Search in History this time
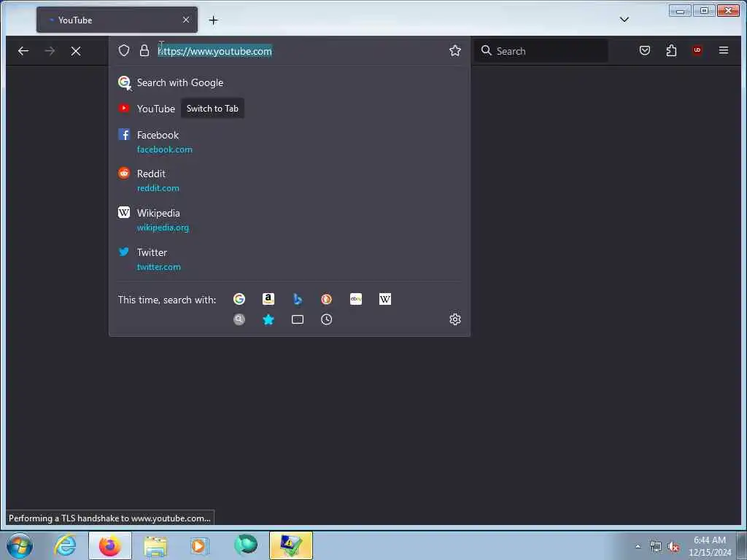 326,319
